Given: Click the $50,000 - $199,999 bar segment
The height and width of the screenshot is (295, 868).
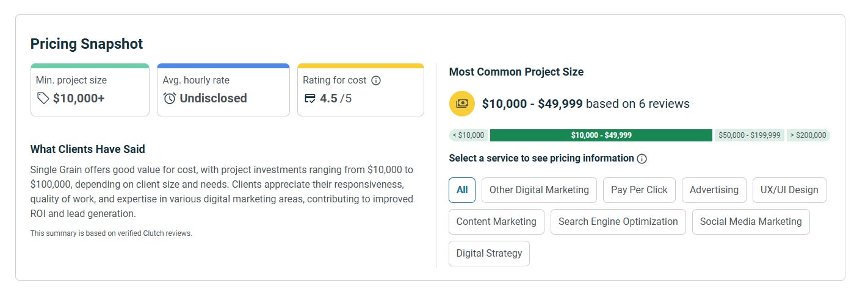Looking at the screenshot, I should point(750,135).
